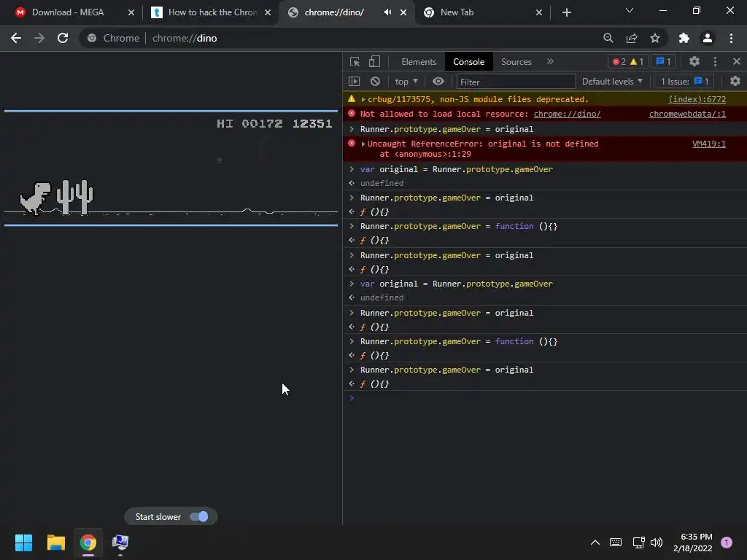Screen dimensions: 747x560
Task: Show more DevTools tabs chevron
Action: [x=550, y=61]
